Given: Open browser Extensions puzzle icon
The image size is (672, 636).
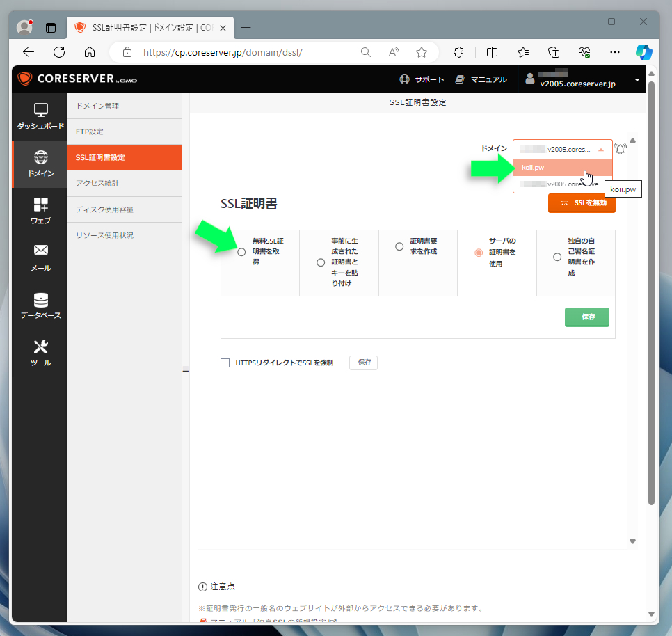Looking at the screenshot, I should pos(458,52).
